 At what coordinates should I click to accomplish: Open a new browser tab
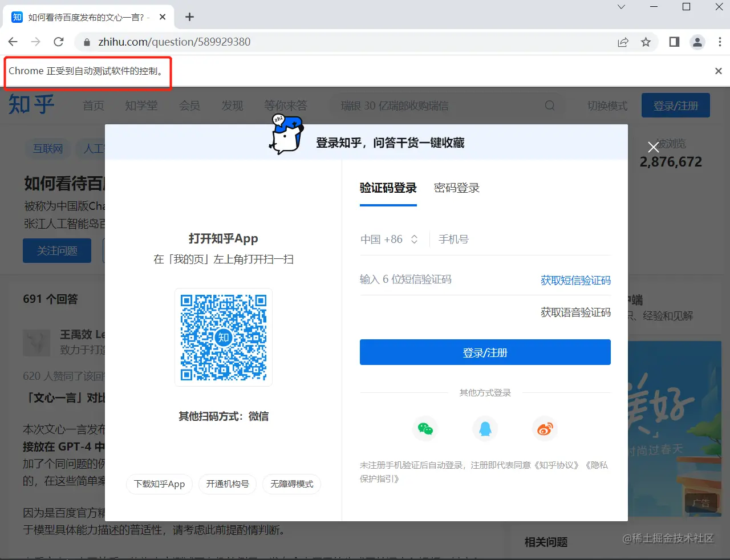click(x=190, y=17)
